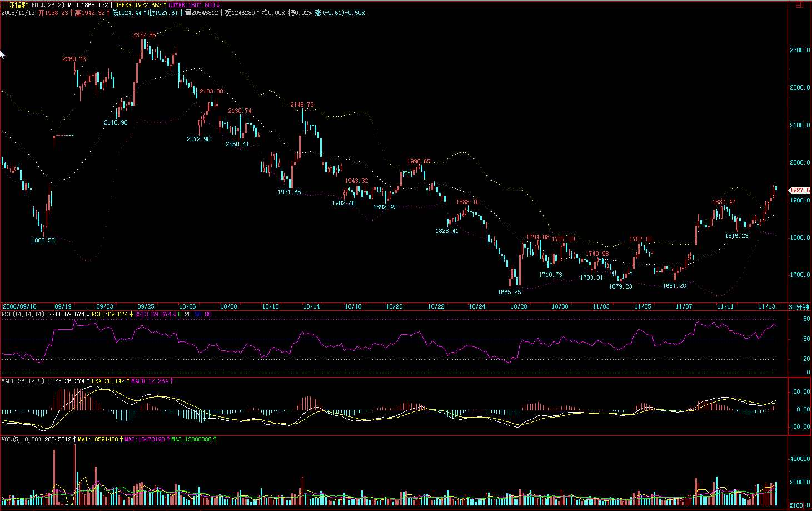Click the 1703.31 low label

coord(591,277)
